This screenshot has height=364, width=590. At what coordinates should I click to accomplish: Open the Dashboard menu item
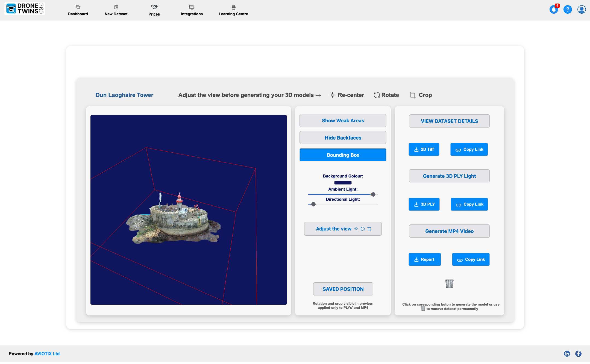point(78,10)
